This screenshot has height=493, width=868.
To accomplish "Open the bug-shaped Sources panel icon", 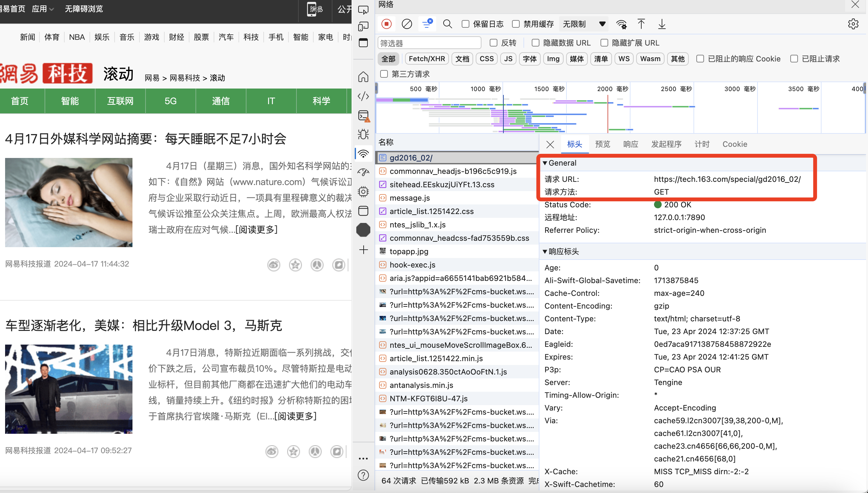I will click(363, 134).
